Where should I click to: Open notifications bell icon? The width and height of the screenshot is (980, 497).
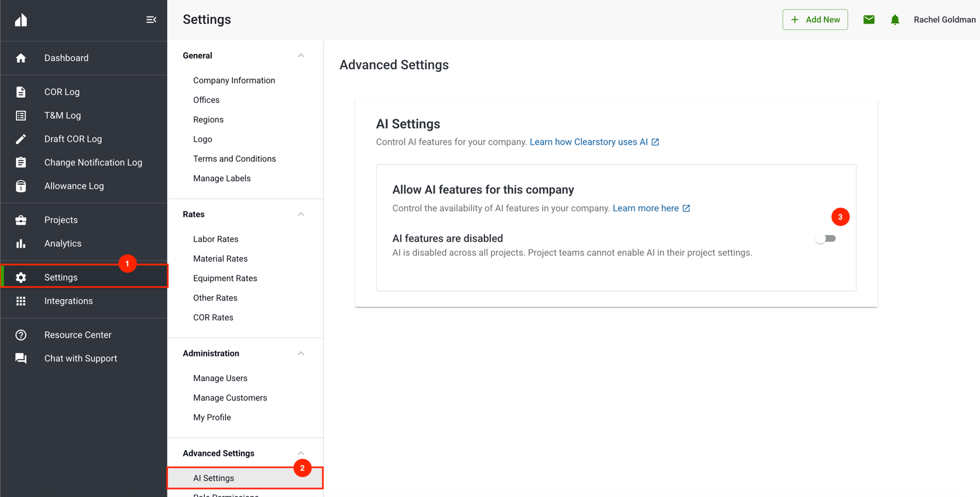(895, 20)
